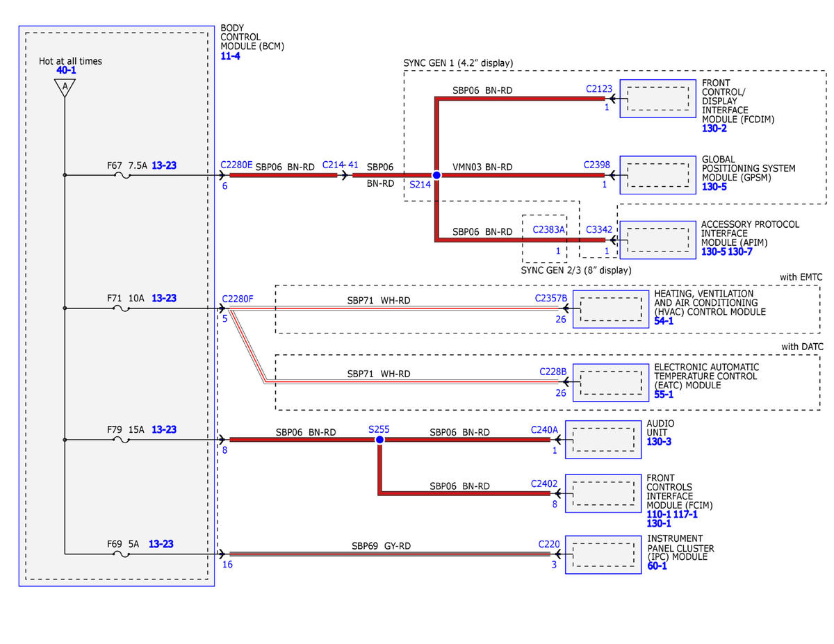Open the 130-7 reference under APIM module
The image size is (834, 644).
pyautogui.click(x=741, y=251)
